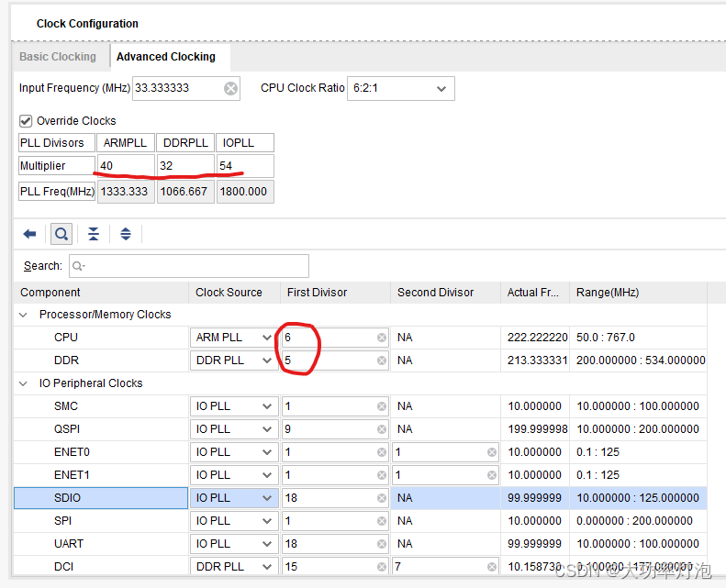Clear the DCI first divisor value
The width and height of the screenshot is (726, 588).
[x=382, y=567]
